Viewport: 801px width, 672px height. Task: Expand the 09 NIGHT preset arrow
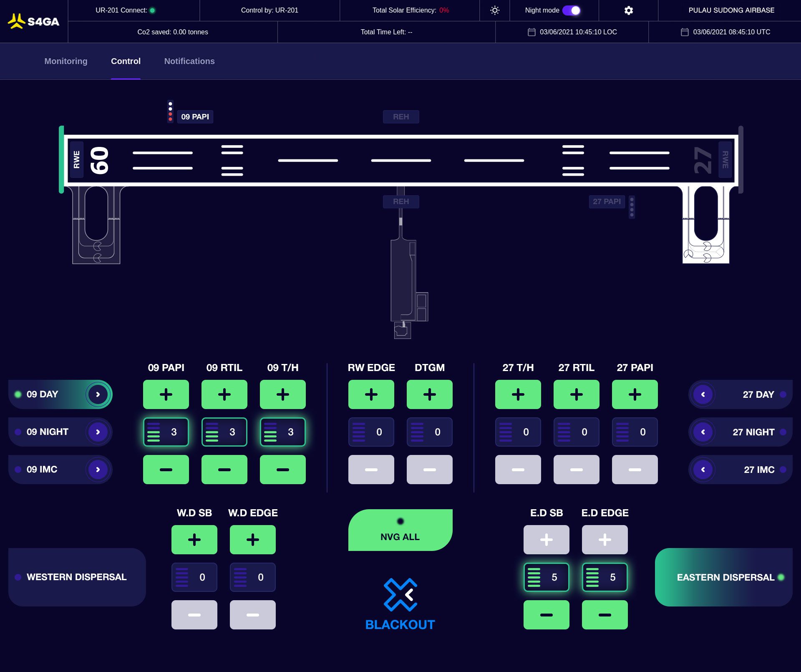(x=98, y=432)
